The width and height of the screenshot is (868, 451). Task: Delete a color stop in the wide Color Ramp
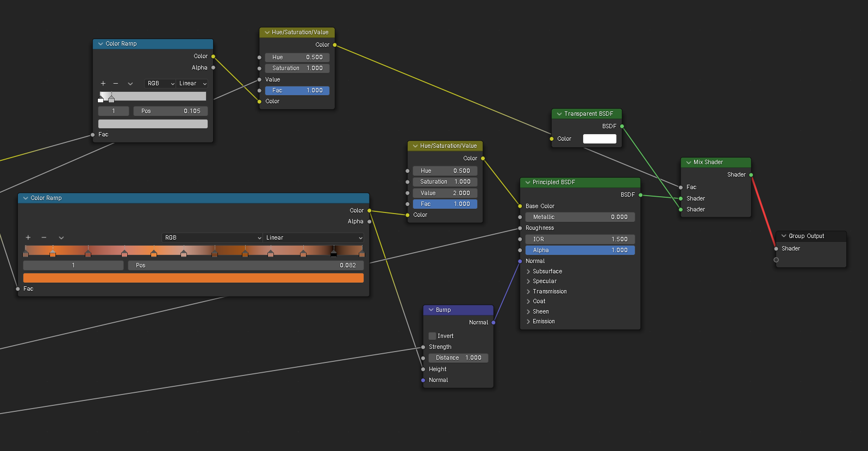tap(44, 237)
